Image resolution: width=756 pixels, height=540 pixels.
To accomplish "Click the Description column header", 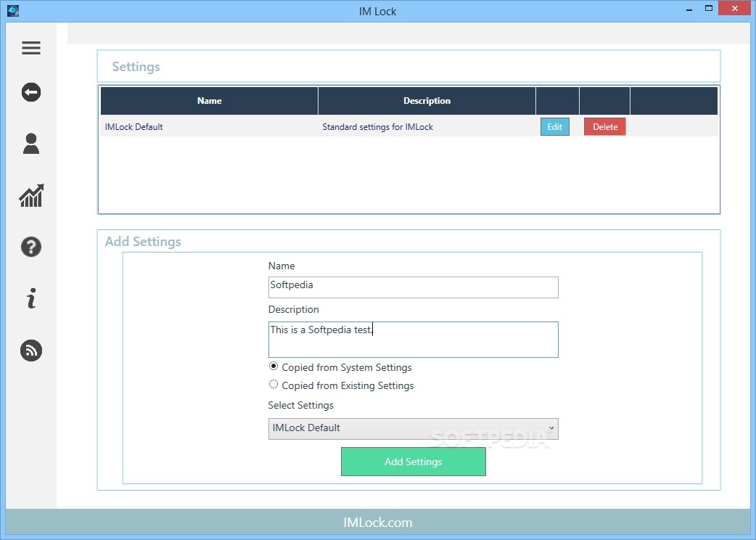I will click(427, 100).
